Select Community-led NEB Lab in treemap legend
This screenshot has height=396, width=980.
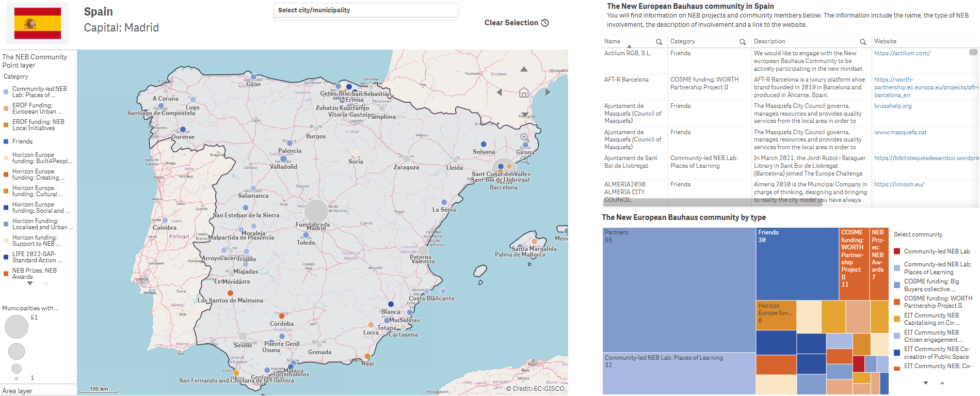[x=936, y=251]
